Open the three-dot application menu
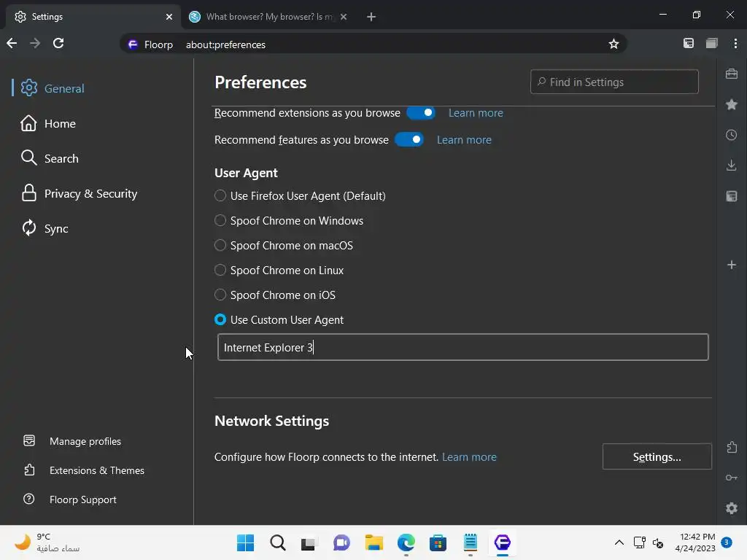Viewport: 747px width, 560px height. (x=735, y=43)
